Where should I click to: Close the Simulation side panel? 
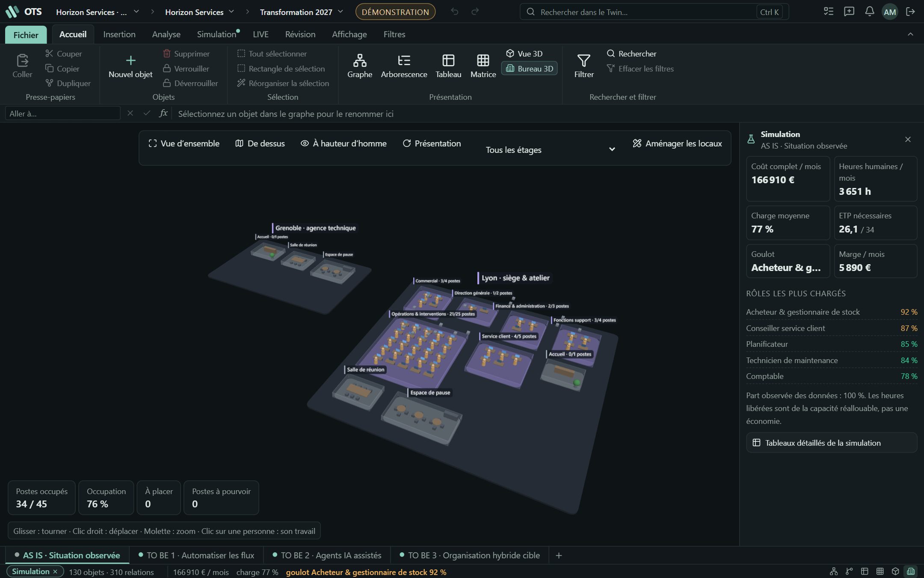tap(908, 140)
